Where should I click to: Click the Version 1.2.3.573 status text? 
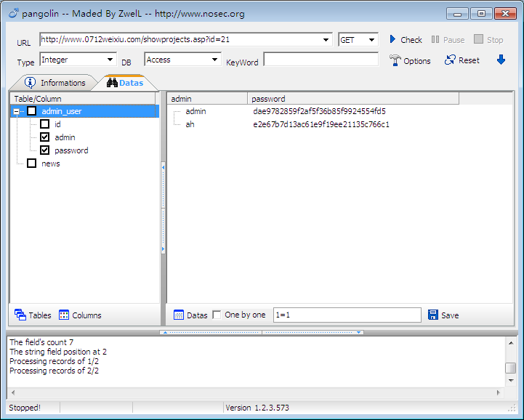click(257, 408)
